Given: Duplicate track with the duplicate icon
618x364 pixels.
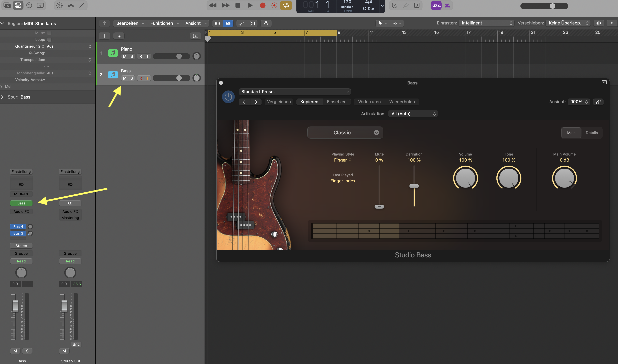Looking at the screenshot, I should click(119, 36).
